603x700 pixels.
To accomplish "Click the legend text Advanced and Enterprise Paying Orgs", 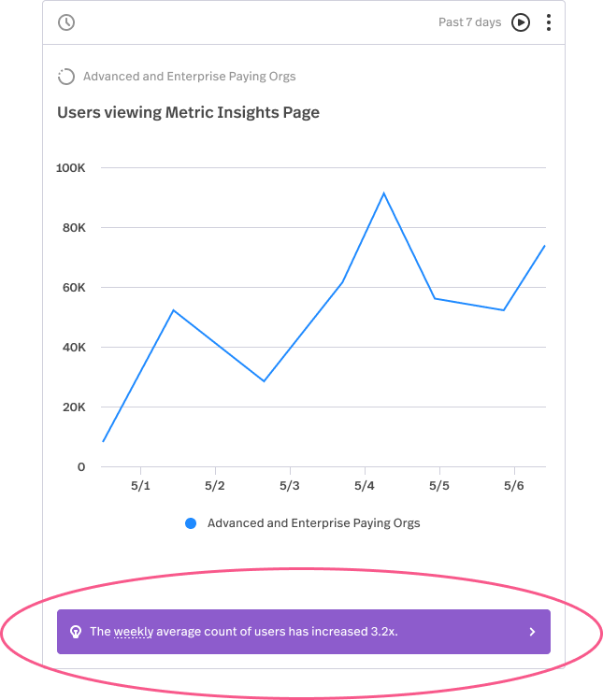I will [x=313, y=523].
